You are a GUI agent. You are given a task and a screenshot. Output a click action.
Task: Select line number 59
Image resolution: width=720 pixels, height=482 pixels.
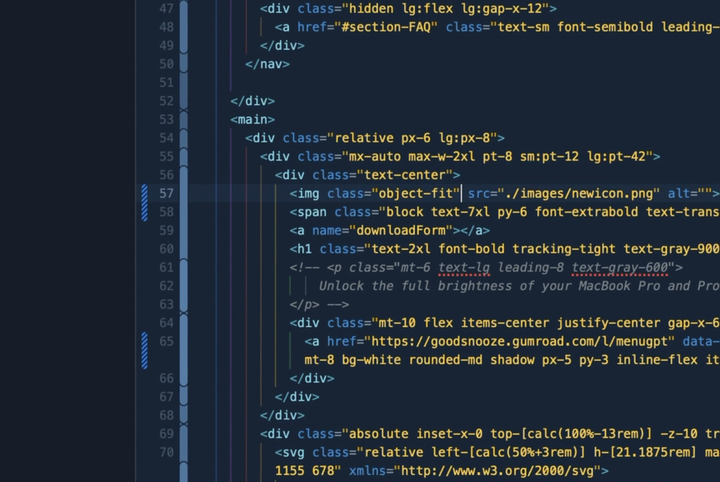pos(166,230)
